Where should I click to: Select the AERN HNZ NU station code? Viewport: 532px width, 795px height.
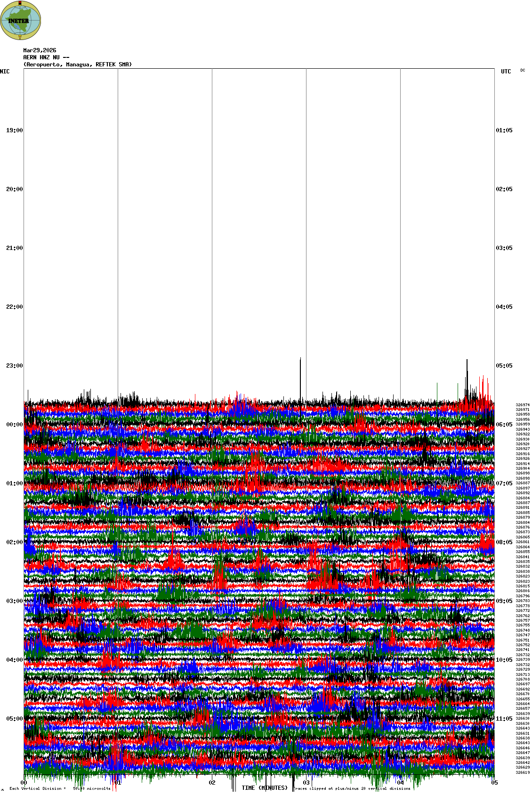click(x=46, y=57)
